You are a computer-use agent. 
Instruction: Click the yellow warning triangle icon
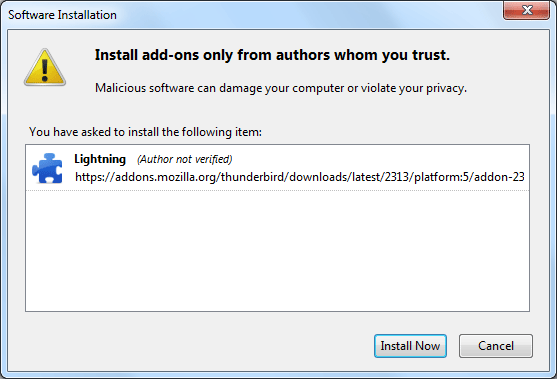45,67
